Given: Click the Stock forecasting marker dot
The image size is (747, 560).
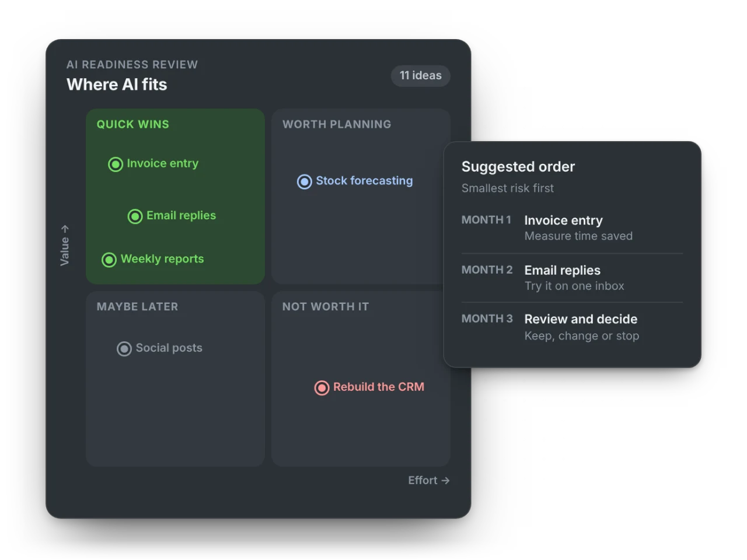Looking at the screenshot, I should [305, 182].
